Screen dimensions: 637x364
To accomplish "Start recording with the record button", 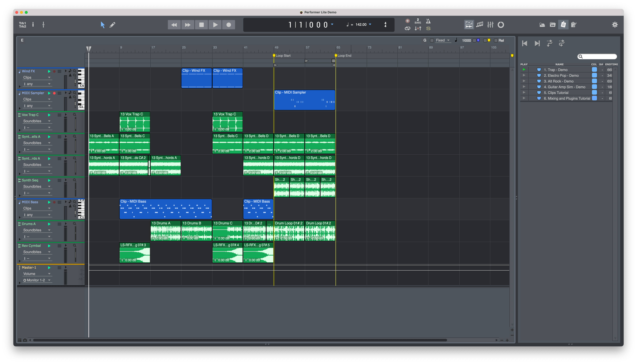I will pyautogui.click(x=229, y=25).
